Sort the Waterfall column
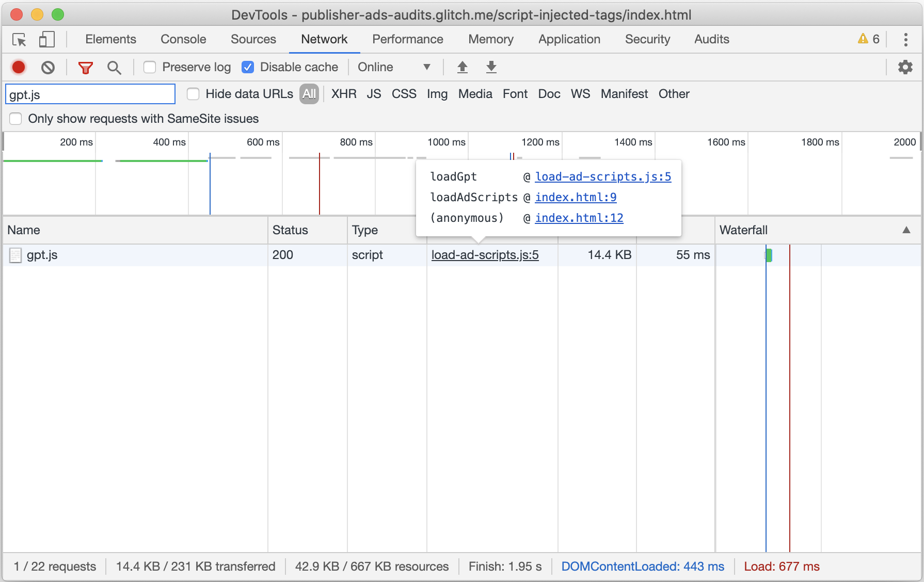 click(743, 230)
